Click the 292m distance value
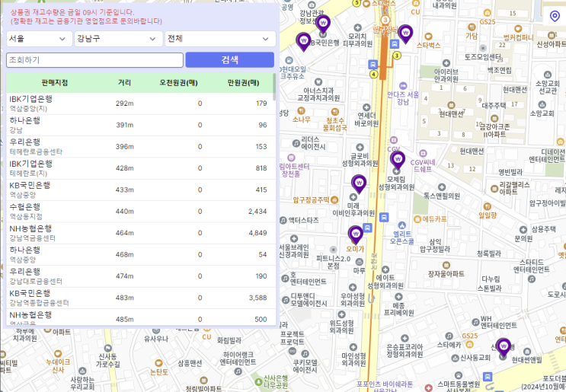This screenshot has height=392, width=566. 124,104
